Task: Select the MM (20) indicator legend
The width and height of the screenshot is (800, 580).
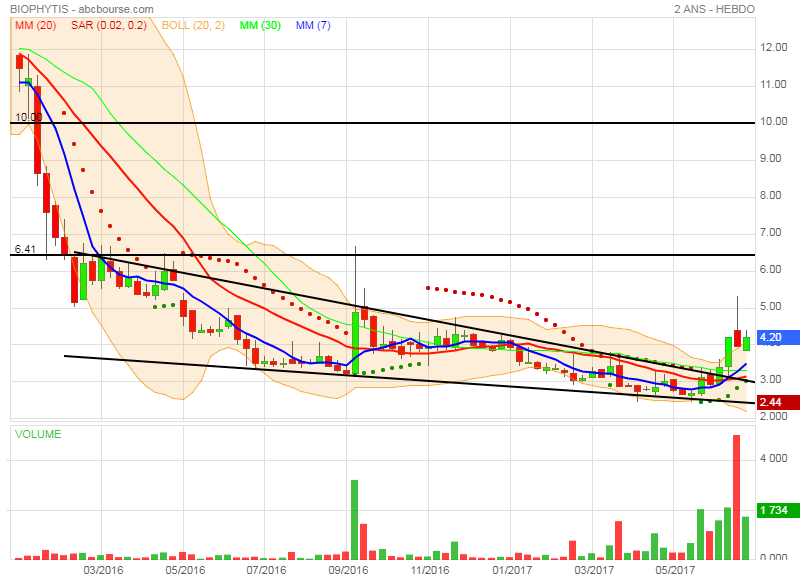Action: [35, 25]
